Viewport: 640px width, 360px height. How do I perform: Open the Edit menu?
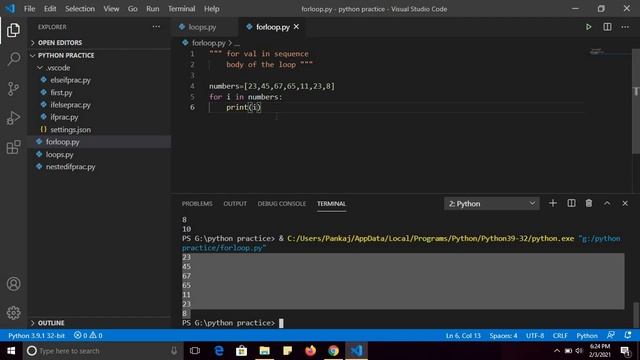(50, 9)
